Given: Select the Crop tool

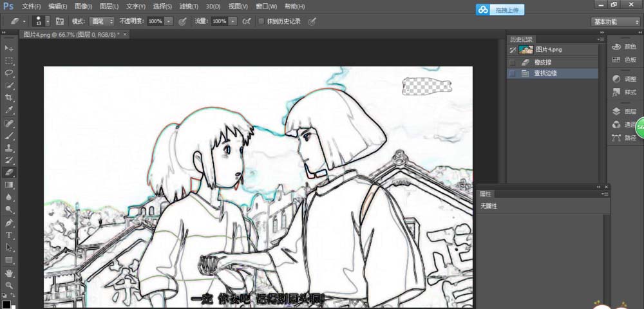Looking at the screenshot, I should tap(9, 98).
